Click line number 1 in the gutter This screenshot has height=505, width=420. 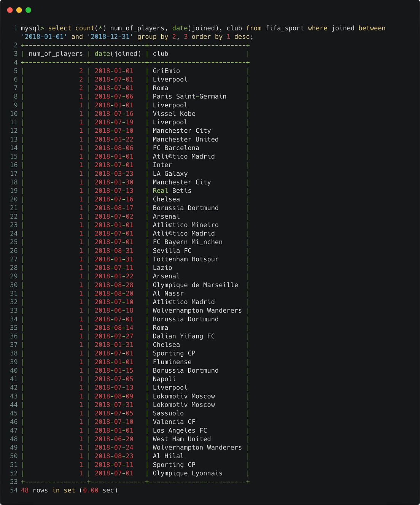tap(15, 28)
